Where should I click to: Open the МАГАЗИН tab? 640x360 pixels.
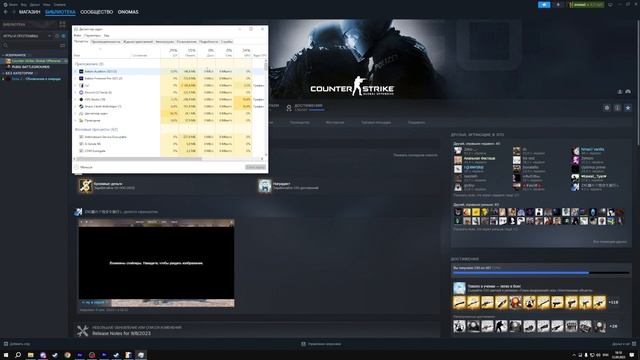pyautogui.click(x=30, y=12)
